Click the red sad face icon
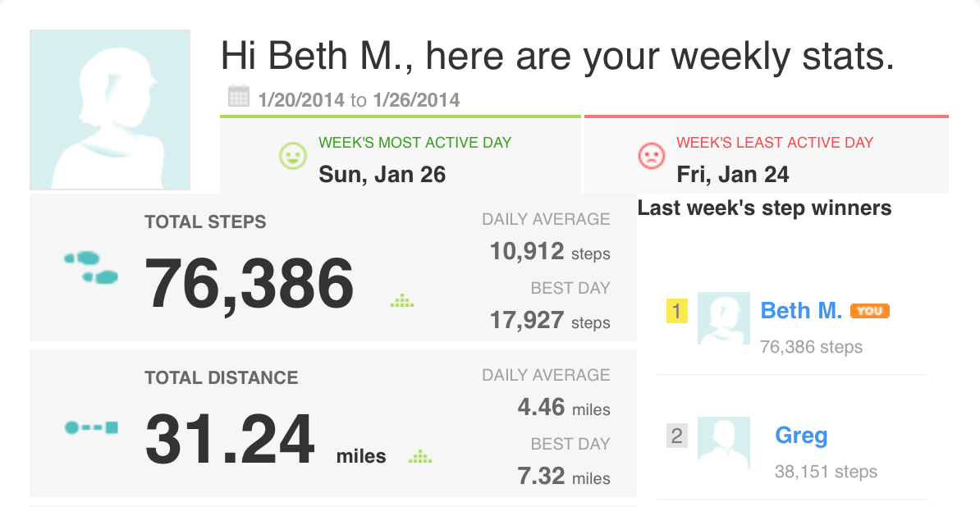The width and height of the screenshot is (980, 507). tap(650, 155)
